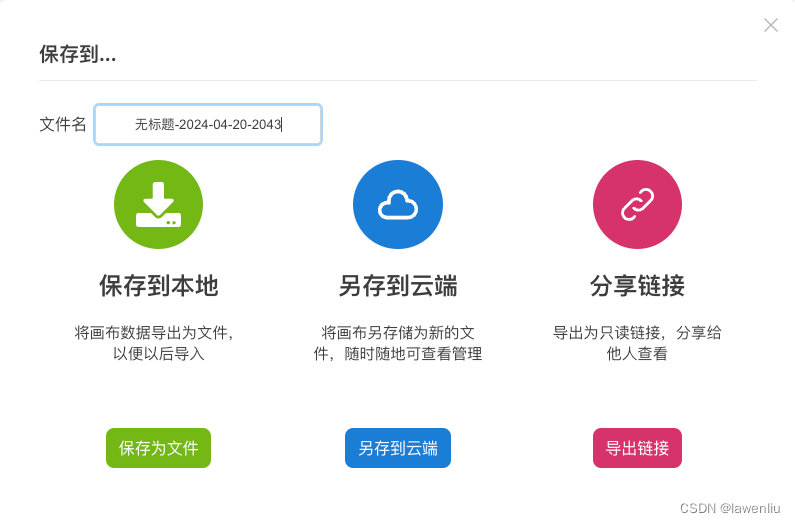
Task: Click the 保存到本地 heading
Action: (x=158, y=285)
